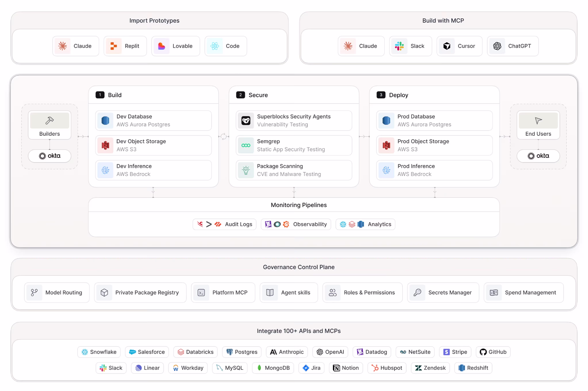Click the Platform MCP terminal icon
The image size is (588, 391).
[201, 293]
